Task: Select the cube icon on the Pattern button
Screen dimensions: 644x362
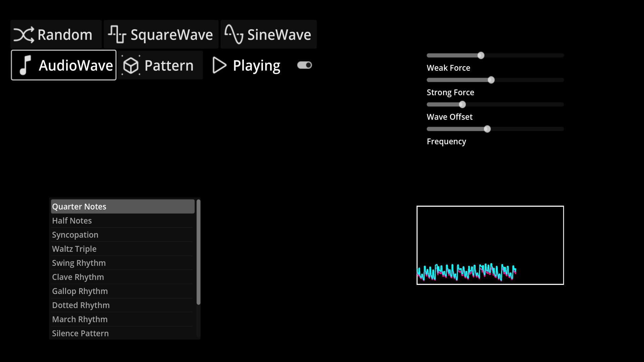Action: 131,65
